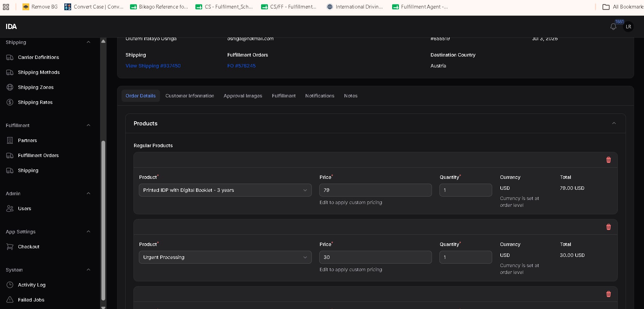Switch to the Fulfillment tab
Screen dimensions: 644x309
click(x=284, y=96)
